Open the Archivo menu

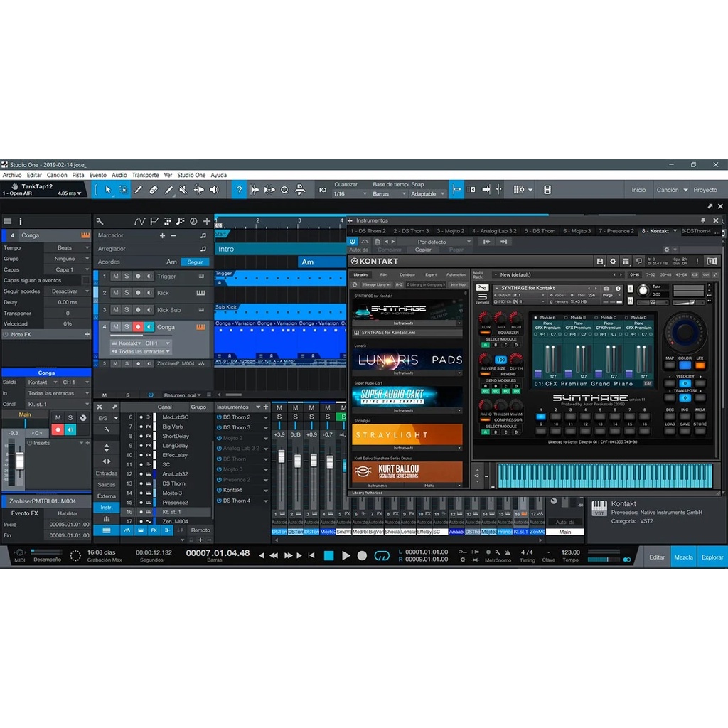12,175
